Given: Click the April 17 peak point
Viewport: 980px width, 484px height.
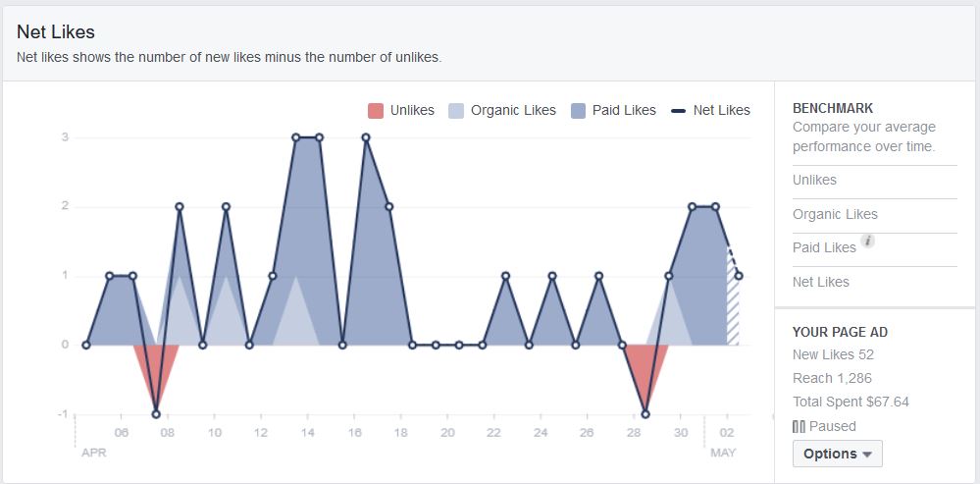Looking at the screenshot, I should [x=366, y=137].
